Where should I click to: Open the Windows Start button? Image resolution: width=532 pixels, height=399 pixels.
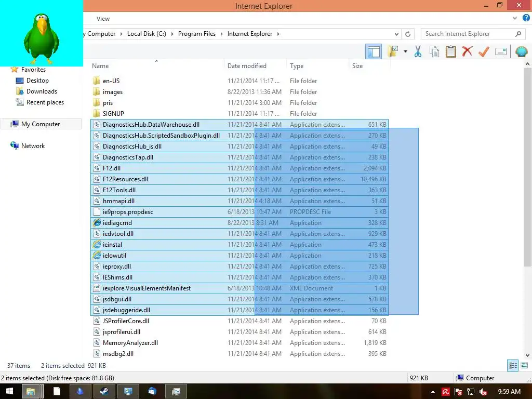tap(9, 391)
